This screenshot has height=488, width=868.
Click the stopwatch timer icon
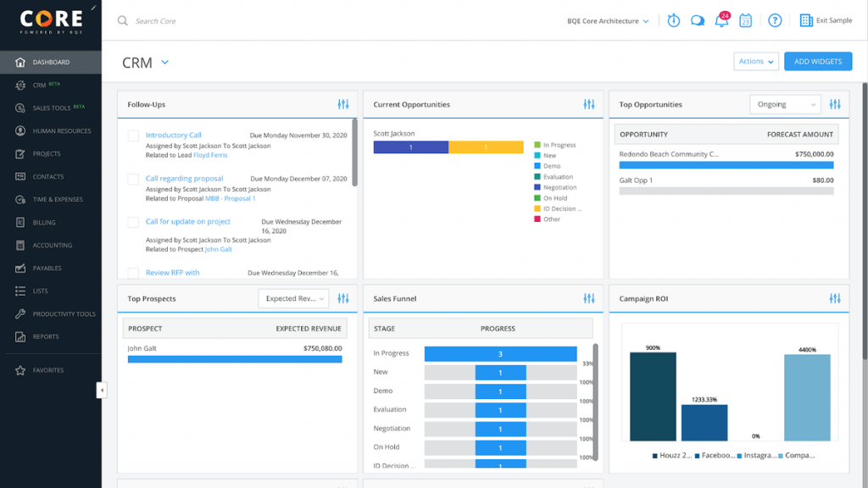tap(673, 20)
